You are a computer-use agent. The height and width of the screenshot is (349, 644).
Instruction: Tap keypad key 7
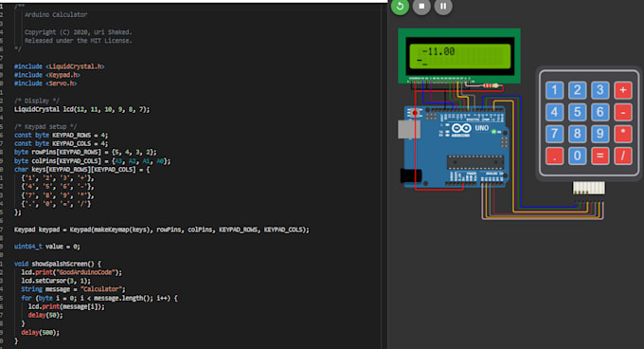(x=554, y=134)
